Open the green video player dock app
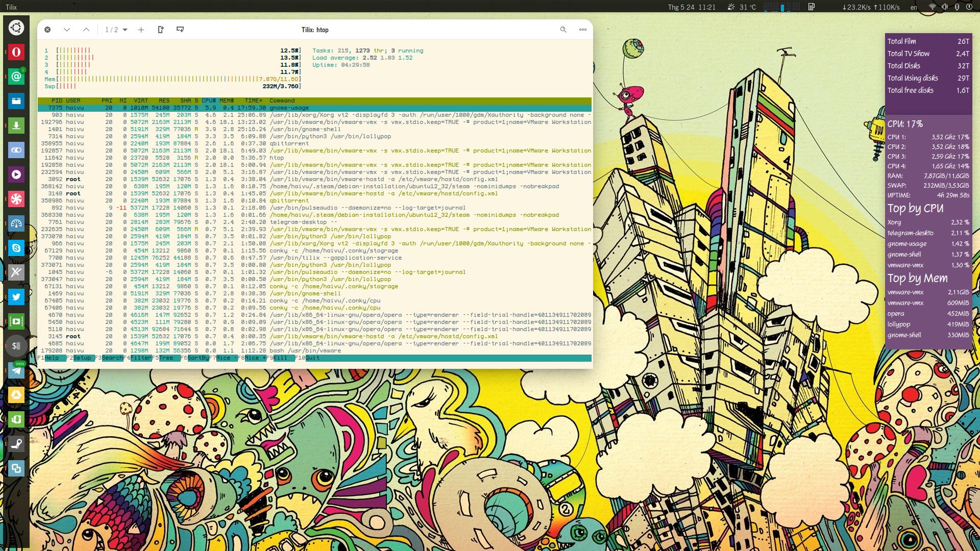980x551 pixels. 16,321
